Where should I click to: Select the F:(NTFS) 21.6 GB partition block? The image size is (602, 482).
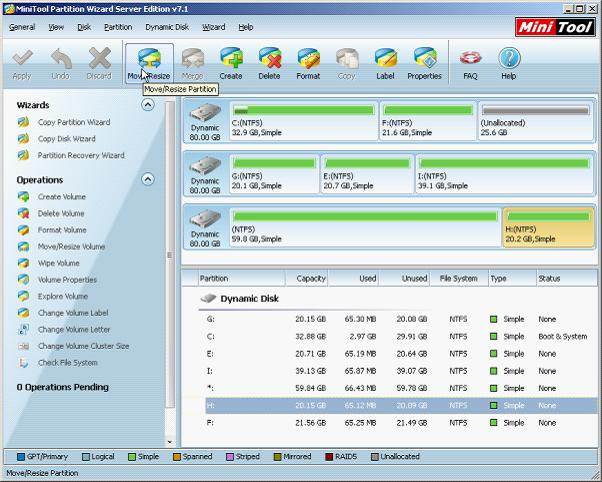tap(428, 121)
